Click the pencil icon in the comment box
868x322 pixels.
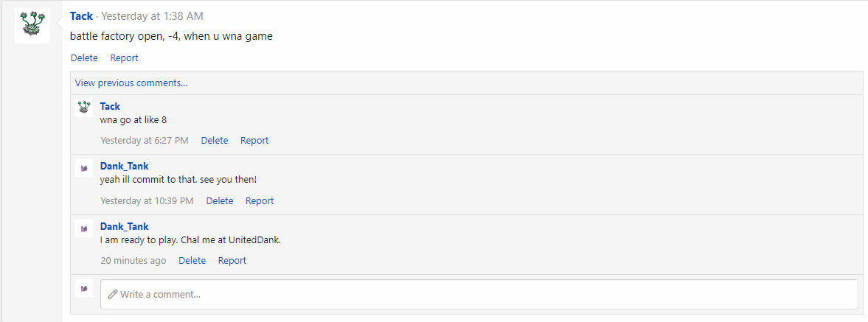pos(113,294)
